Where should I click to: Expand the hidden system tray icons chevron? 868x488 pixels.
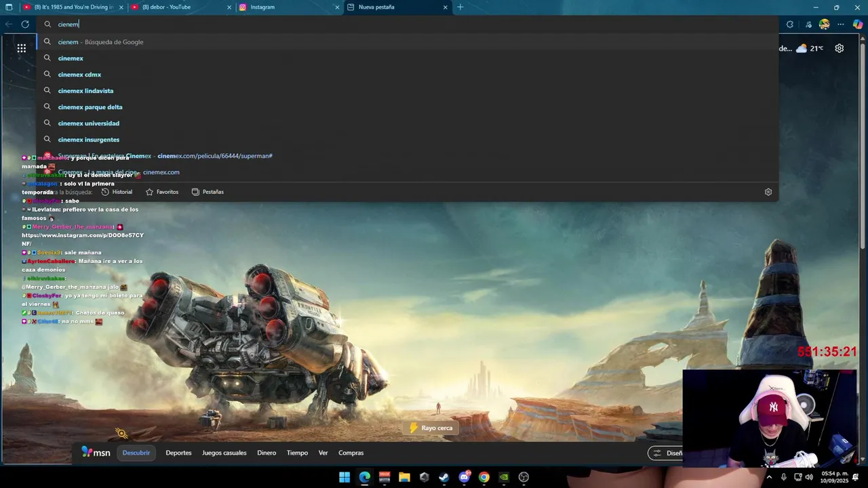click(769, 477)
